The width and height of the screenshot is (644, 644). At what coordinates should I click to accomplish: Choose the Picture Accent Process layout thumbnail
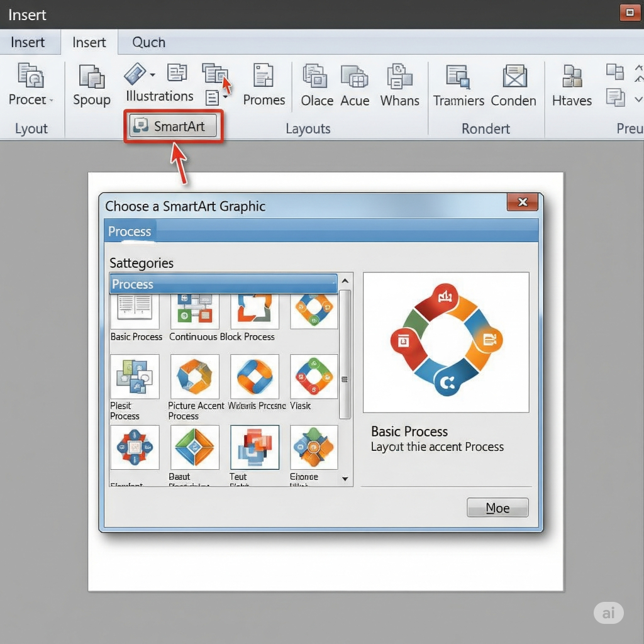(x=195, y=376)
